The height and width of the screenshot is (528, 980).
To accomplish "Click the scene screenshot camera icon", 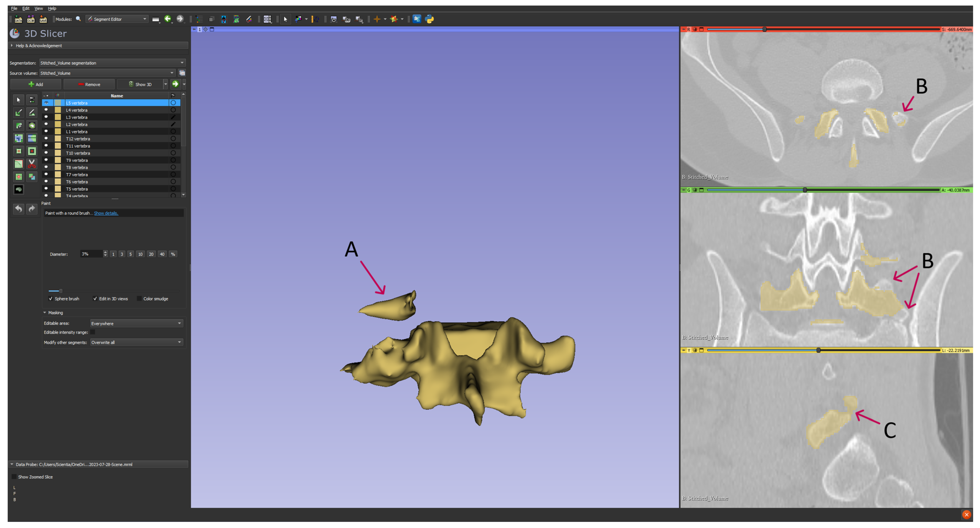I will coord(334,19).
